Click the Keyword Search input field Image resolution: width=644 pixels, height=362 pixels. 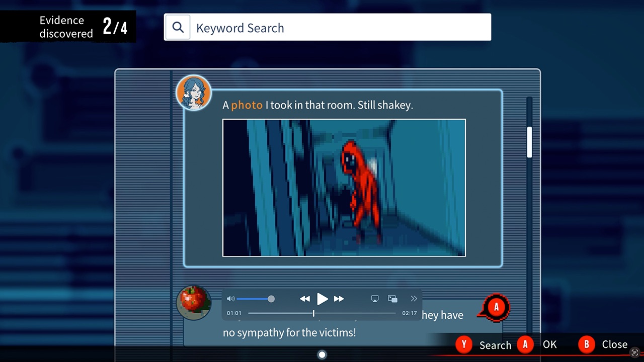pyautogui.click(x=340, y=28)
